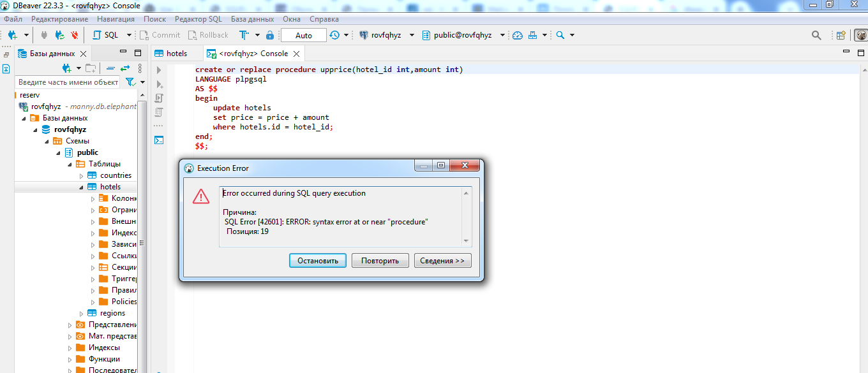This screenshot has width=868, height=373.
Task: Expand the regions table node
Action: (82, 313)
